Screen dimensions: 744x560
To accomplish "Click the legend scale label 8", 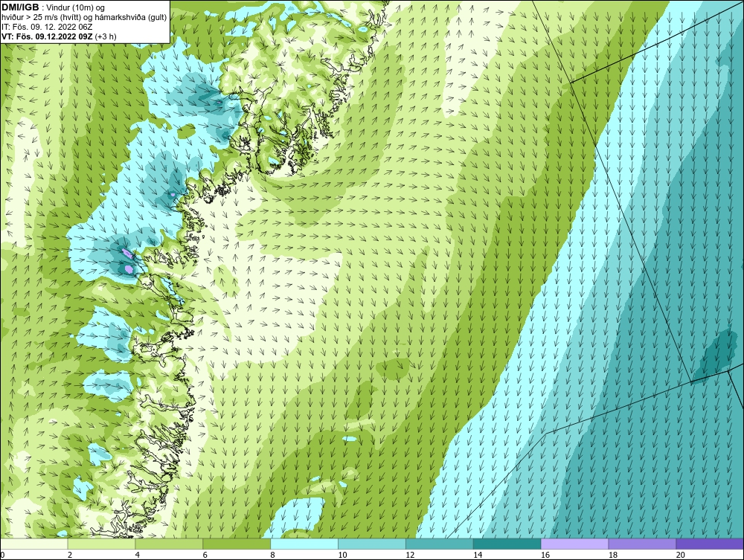I will [x=273, y=555].
